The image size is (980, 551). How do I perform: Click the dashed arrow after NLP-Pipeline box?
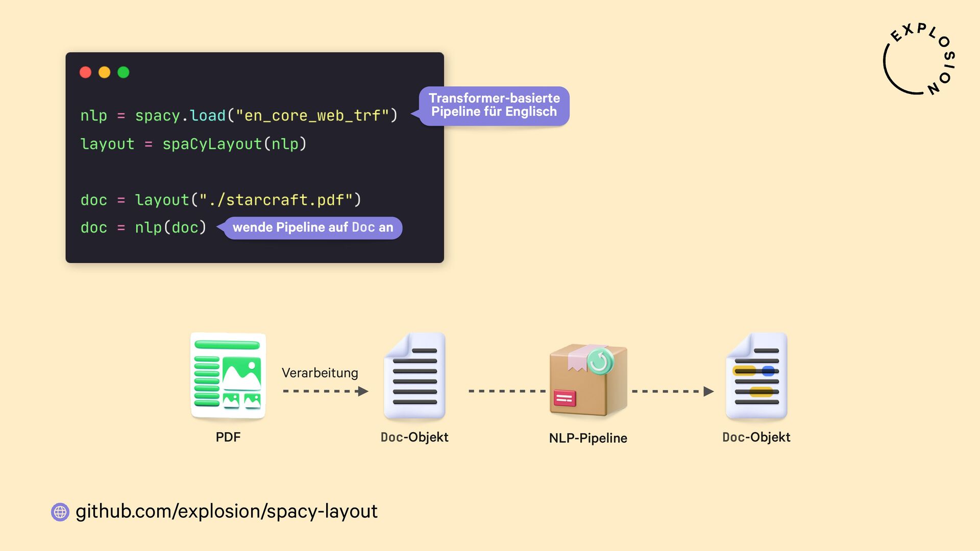(x=672, y=391)
